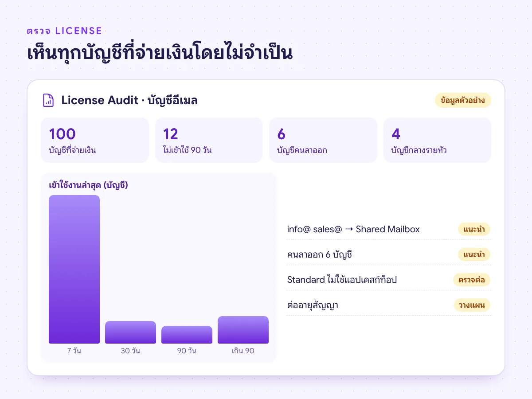Click the แนะนำ tag beside Shared Mailbox
Viewport: 532px width, 399px height.
(474, 229)
